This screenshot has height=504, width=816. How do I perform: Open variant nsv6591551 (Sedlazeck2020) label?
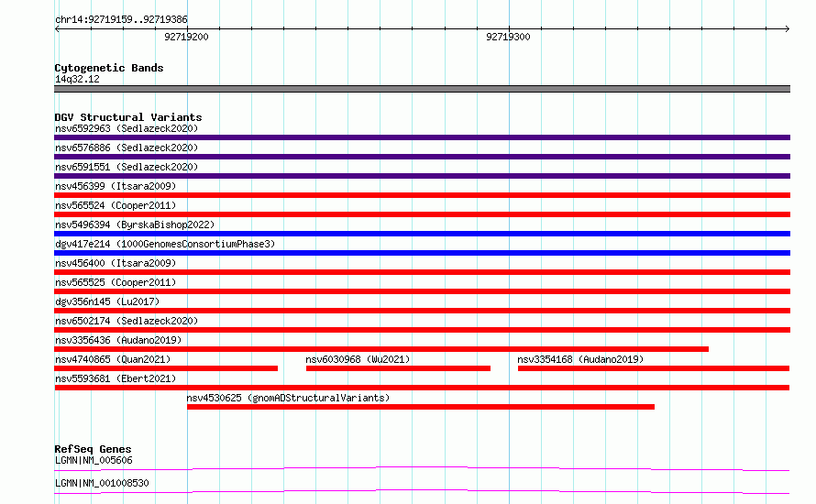click(127, 167)
